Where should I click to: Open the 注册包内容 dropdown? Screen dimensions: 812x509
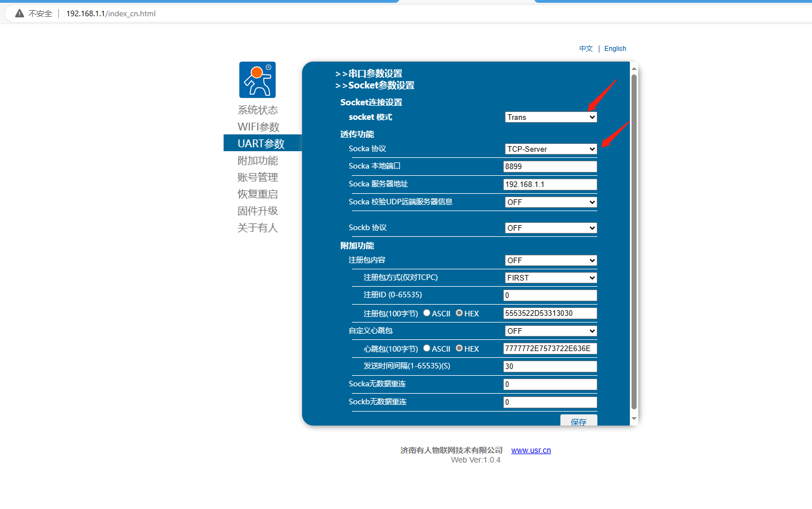click(x=550, y=260)
